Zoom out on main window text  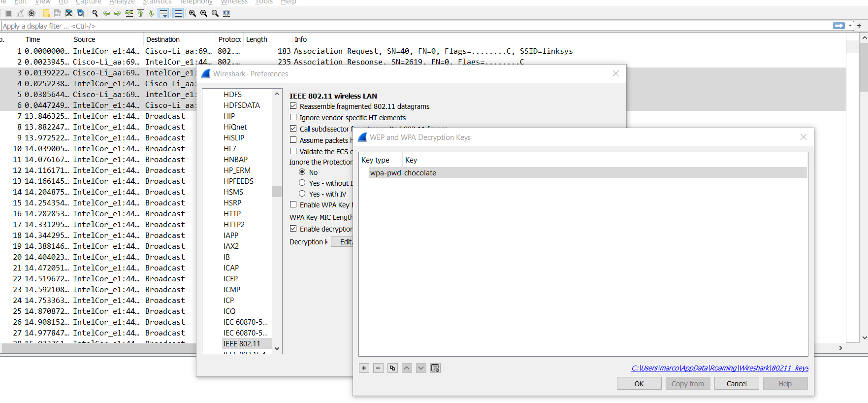204,13
